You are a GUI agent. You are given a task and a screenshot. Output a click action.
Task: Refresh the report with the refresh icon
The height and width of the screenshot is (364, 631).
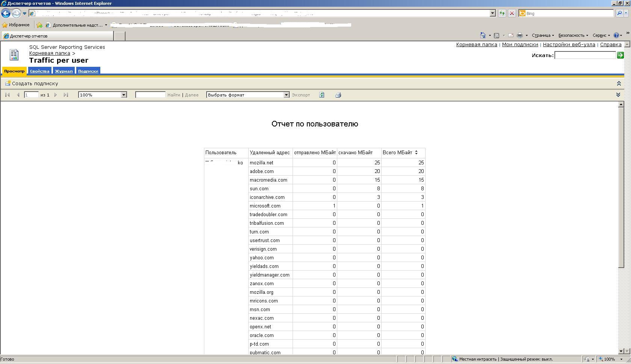(x=322, y=95)
